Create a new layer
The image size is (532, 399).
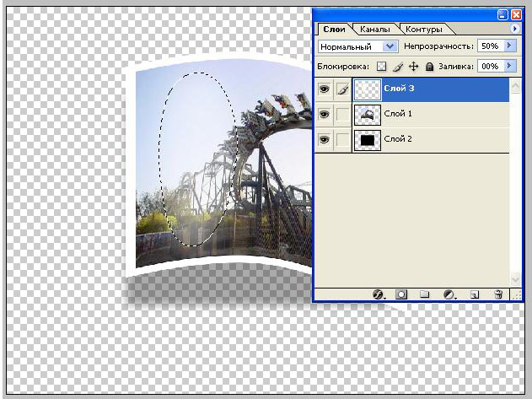474,294
